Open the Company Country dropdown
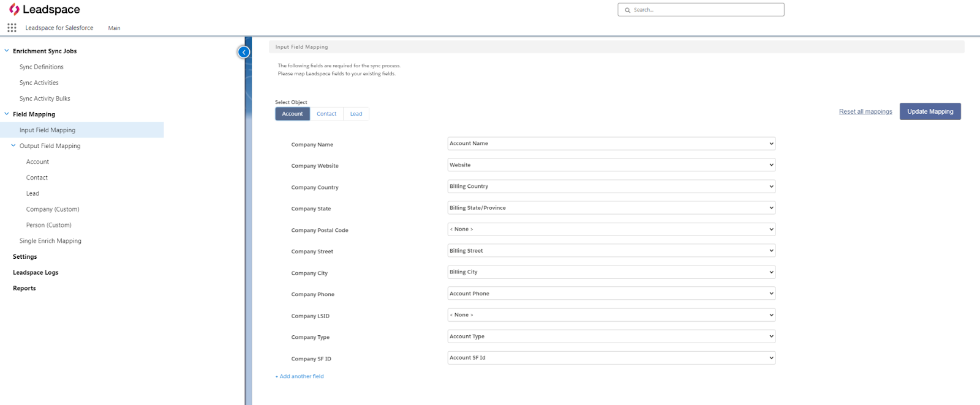 click(611, 187)
